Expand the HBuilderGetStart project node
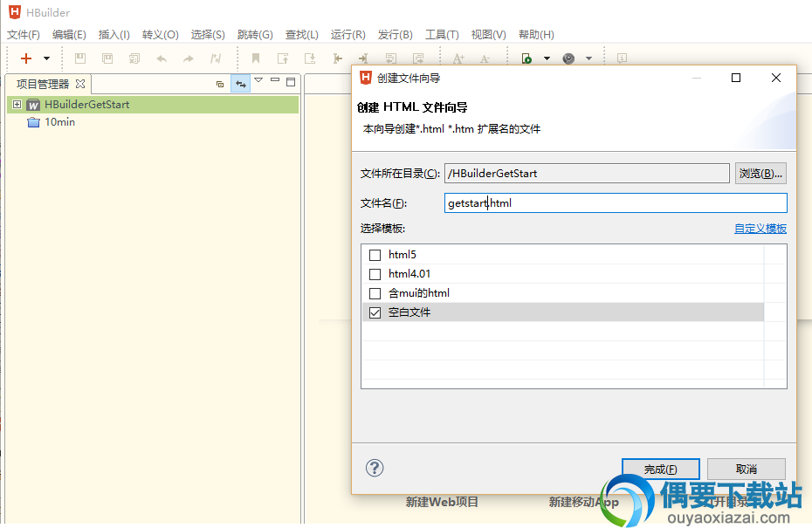The height and width of the screenshot is (528, 812). click(x=17, y=105)
